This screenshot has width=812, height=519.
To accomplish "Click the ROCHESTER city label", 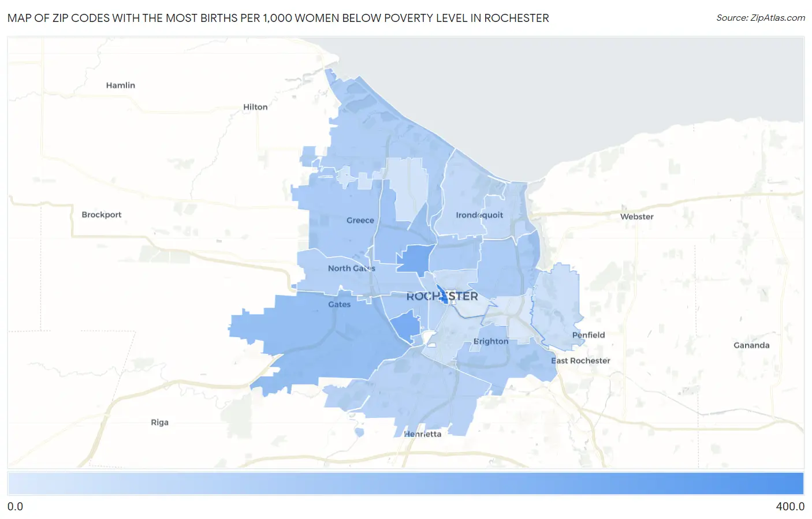I will [442, 296].
